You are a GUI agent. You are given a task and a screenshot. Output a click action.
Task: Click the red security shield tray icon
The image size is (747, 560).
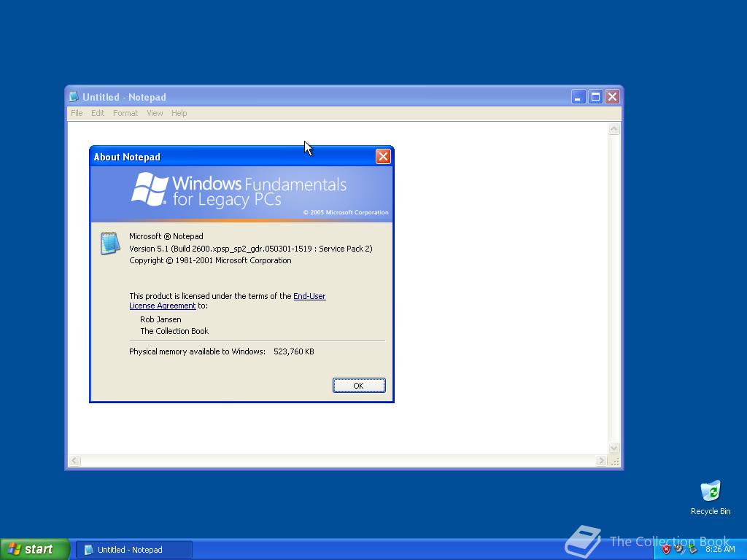666,549
